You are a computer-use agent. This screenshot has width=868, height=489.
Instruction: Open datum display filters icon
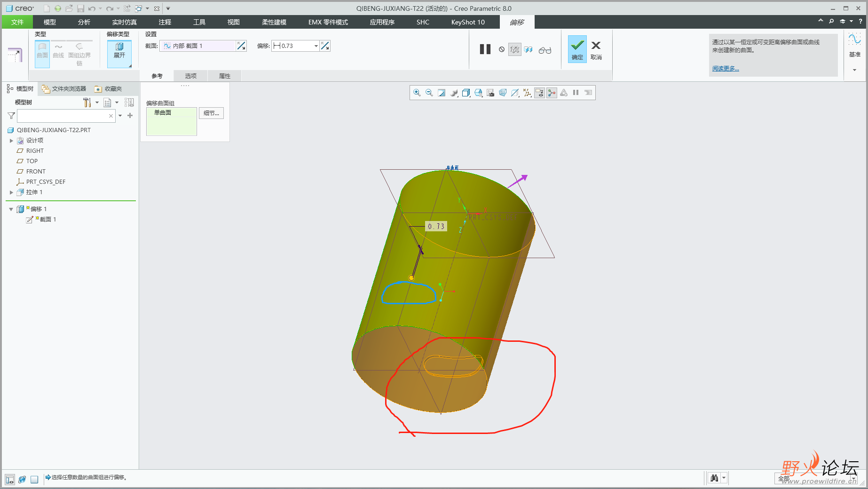pos(528,93)
